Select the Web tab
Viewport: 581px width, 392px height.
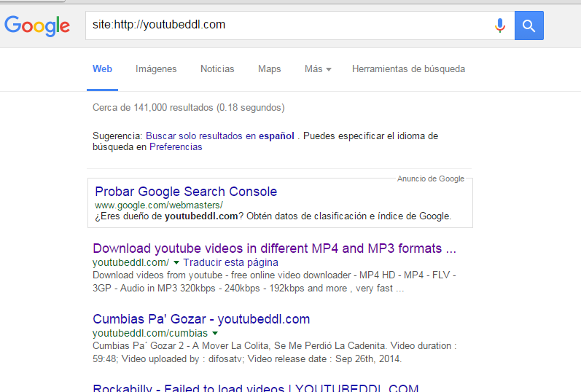[102, 69]
